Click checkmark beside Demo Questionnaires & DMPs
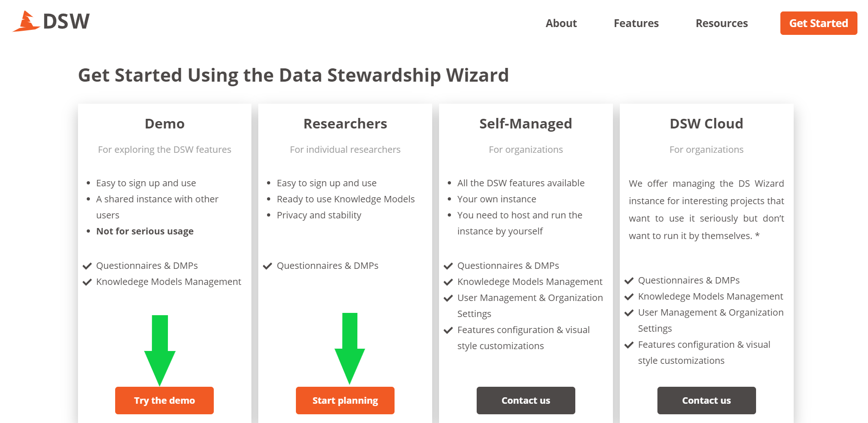 tap(87, 266)
